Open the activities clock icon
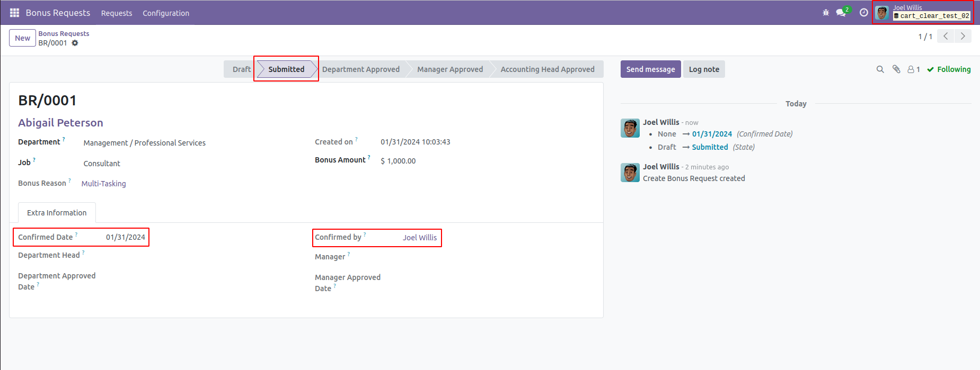 [x=864, y=13]
